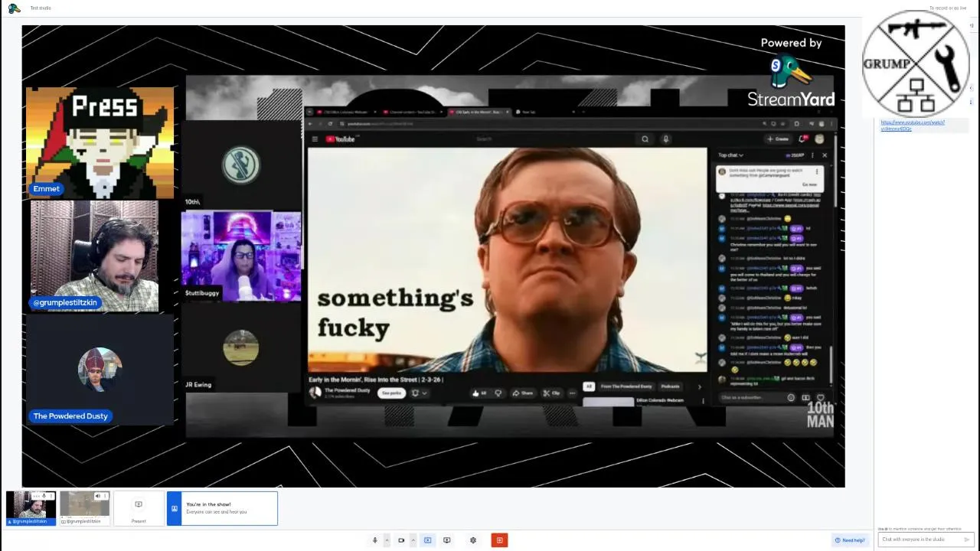Click the browser address bar
The width and height of the screenshot is (980, 551).
click(x=551, y=123)
